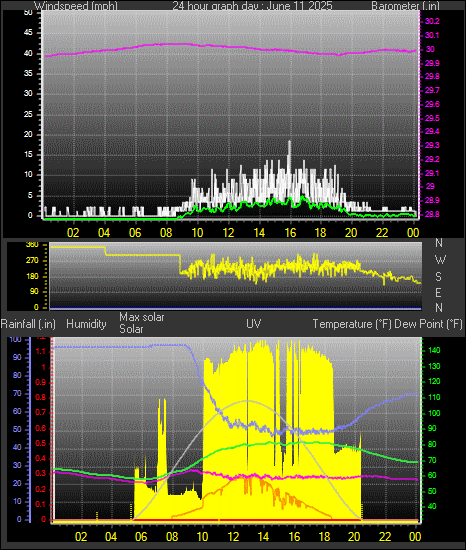
Task: Click the Max solar legend label
Action: (x=142, y=317)
